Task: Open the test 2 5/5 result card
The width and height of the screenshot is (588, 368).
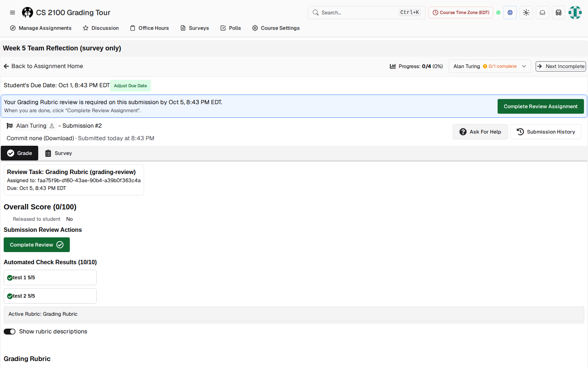Action: pyautogui.click(x=50, y=296)
